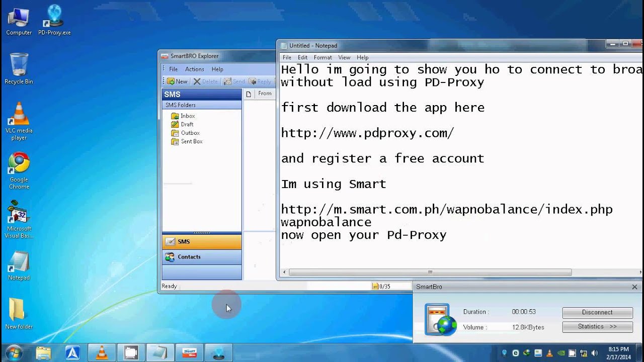Open the Notepad File menu

[x=287, y=57]
